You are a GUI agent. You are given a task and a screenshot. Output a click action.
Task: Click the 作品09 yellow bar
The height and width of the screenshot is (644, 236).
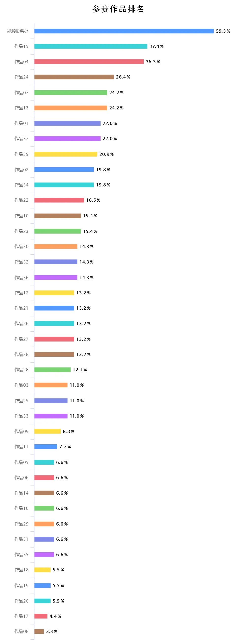[x=47, y=431]
